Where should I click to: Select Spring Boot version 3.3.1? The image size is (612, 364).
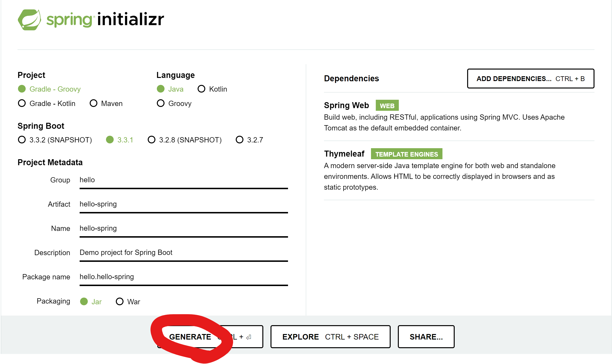coord(119,140)
